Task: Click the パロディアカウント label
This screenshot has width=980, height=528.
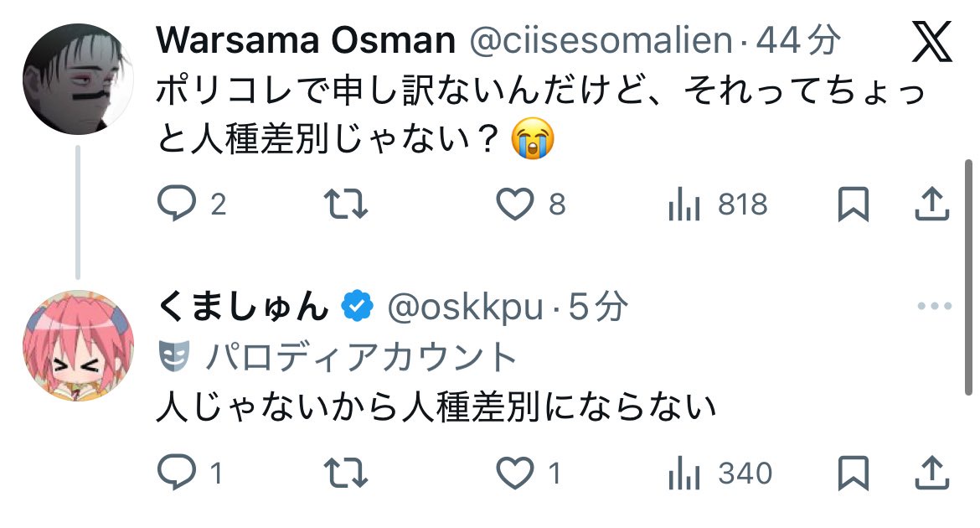Action: coord(362,358)
